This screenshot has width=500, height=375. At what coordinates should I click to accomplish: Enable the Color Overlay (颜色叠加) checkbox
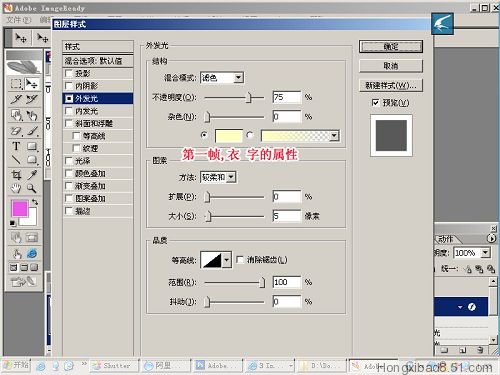point(69,173)
